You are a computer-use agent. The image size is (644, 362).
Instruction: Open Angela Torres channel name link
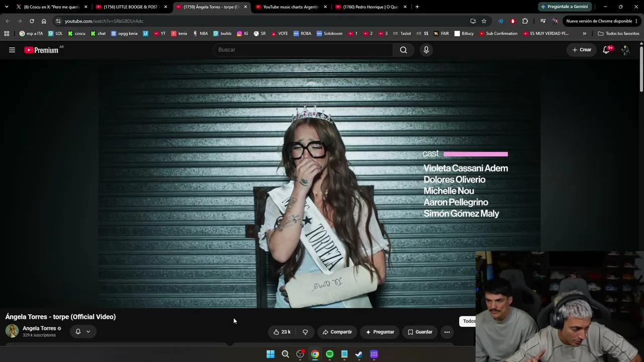[x=39, y=328]
